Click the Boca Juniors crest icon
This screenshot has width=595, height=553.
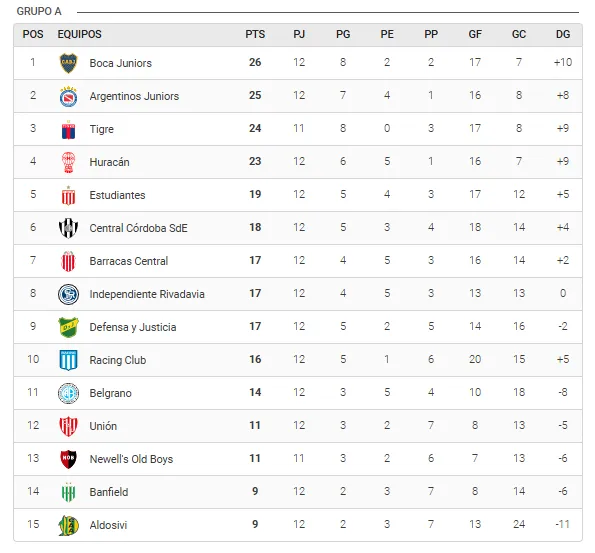69,63
